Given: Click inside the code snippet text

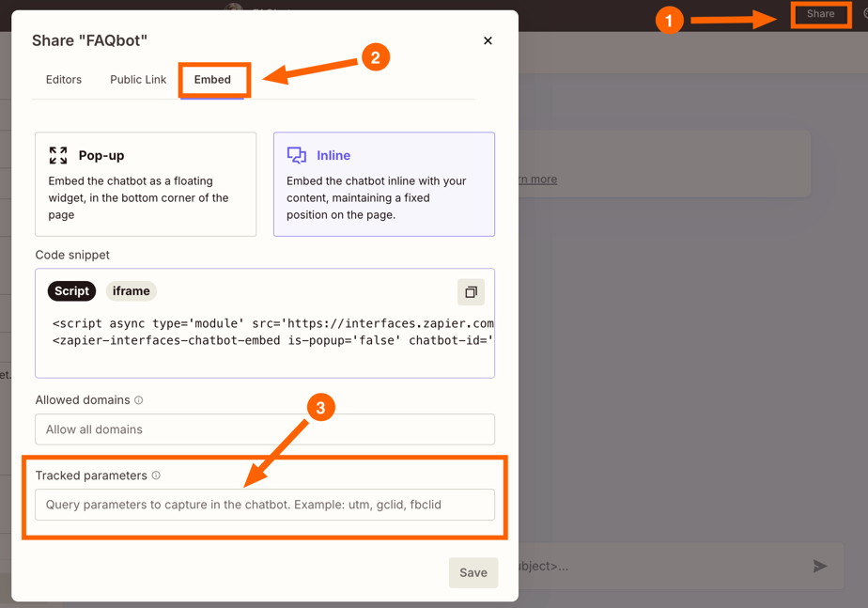Looking at the screenshot, I should 272,332.
